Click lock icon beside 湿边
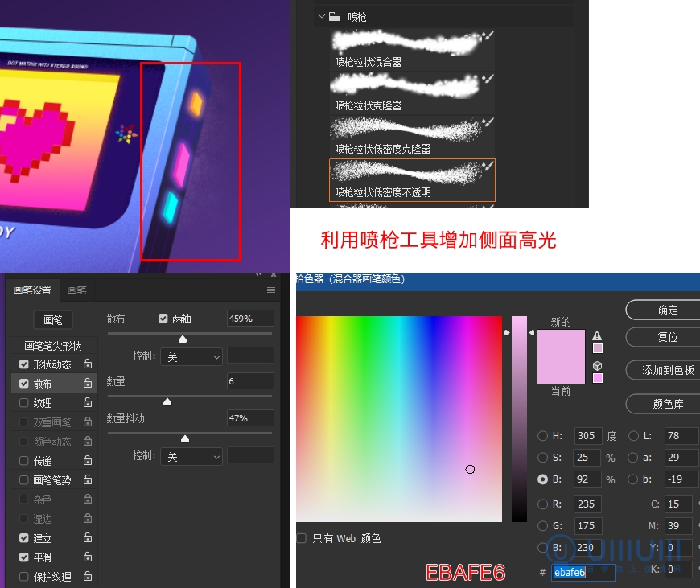 [x=88, y=518]
